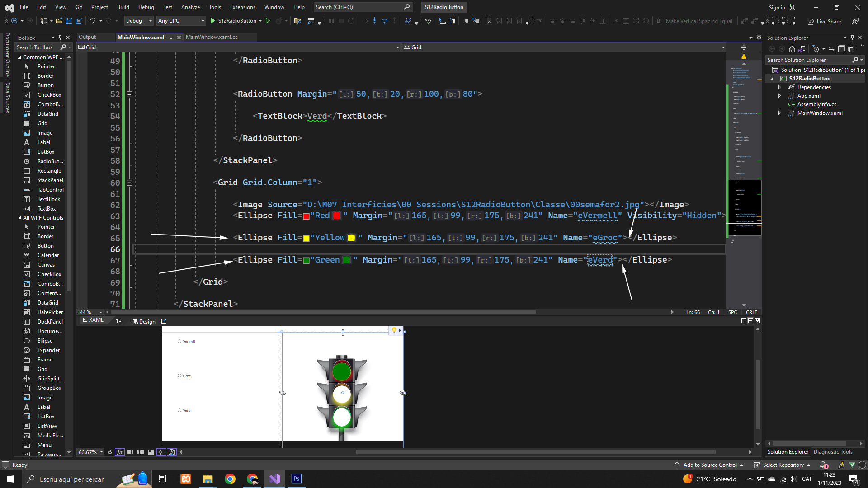Open the Extensions menu

(242, 7)
